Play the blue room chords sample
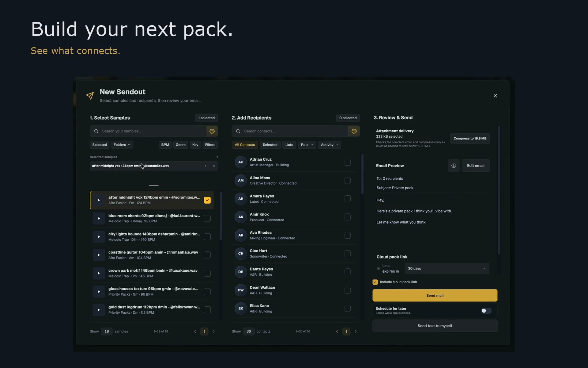This screenshot has height=368, width=588. click(99, 218)
